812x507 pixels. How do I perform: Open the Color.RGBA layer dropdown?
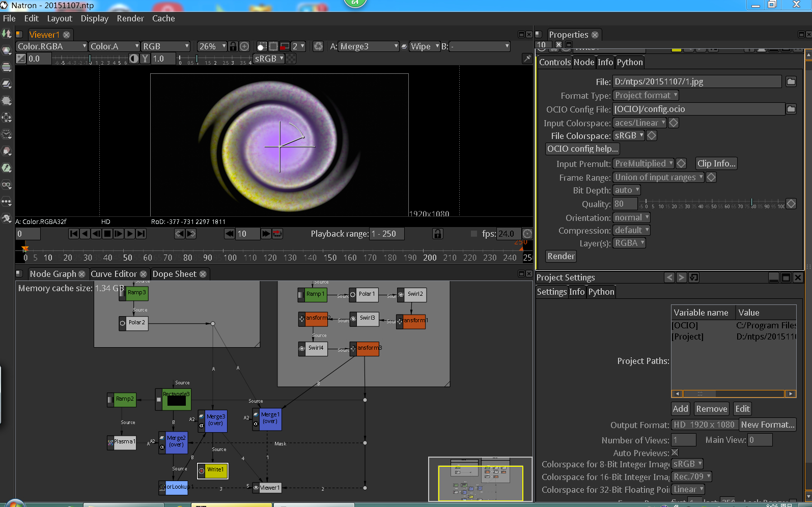pyautogui.click(x=51, y=46)
